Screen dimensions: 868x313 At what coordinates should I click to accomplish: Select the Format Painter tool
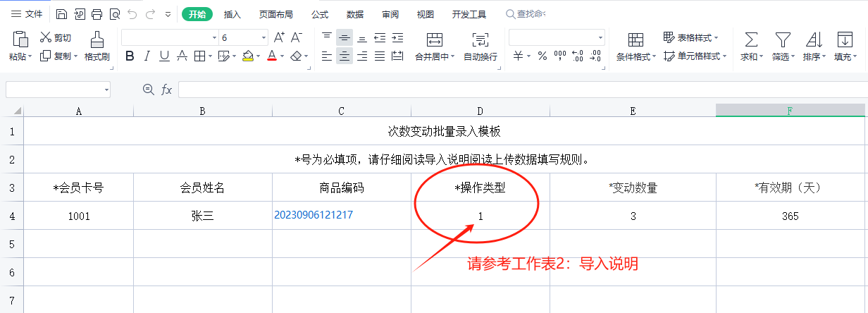(97, 45)
